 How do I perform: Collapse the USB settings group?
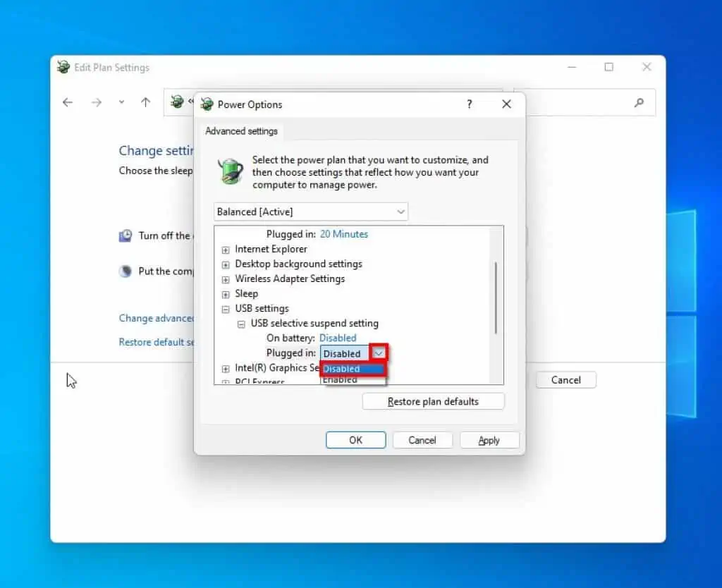click(x=224, y=308)
